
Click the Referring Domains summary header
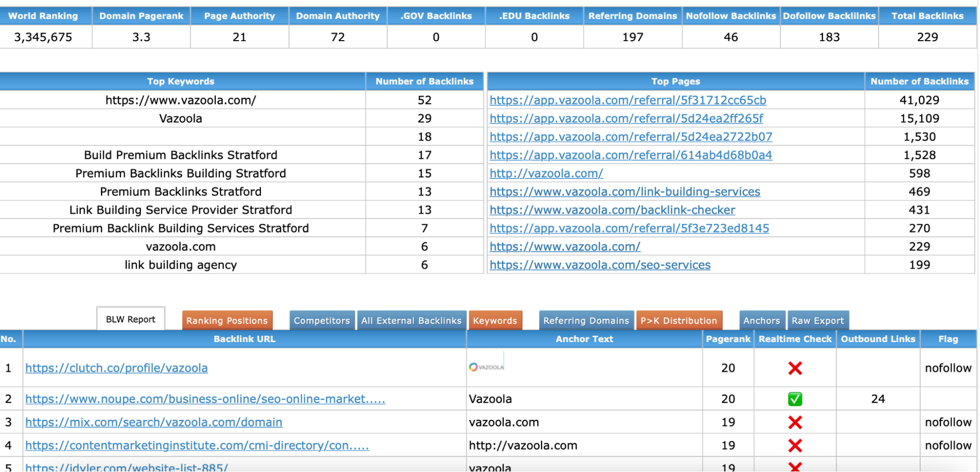(632, 16)
